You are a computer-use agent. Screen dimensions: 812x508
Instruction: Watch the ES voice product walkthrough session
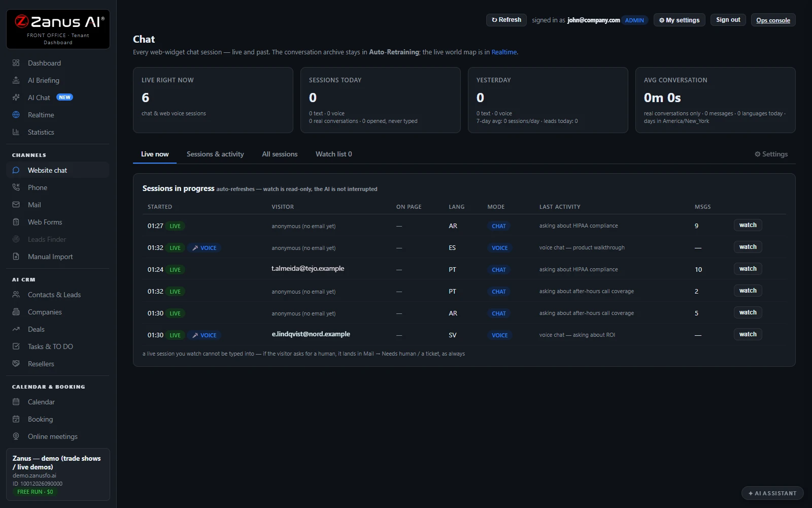[x=748, y=247]
